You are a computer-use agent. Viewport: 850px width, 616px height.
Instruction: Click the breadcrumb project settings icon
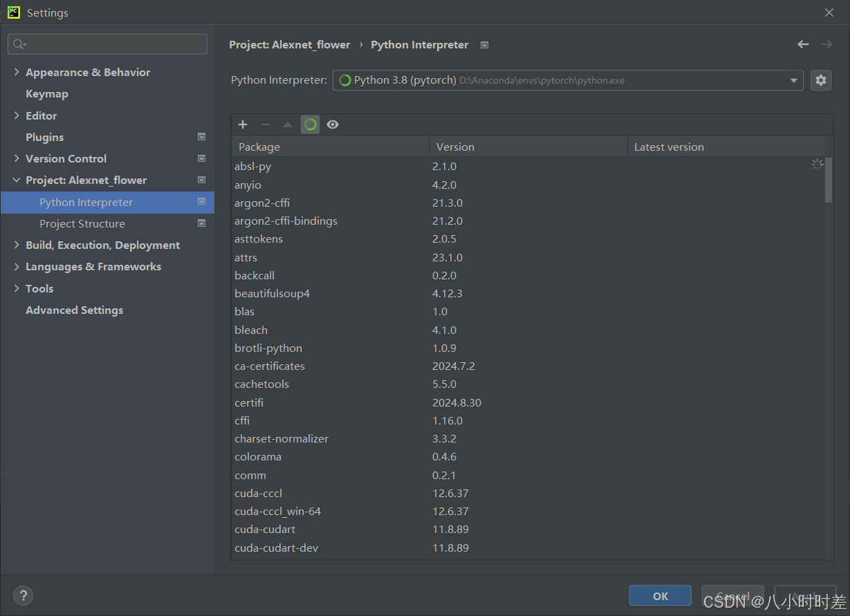pos(485,45)
